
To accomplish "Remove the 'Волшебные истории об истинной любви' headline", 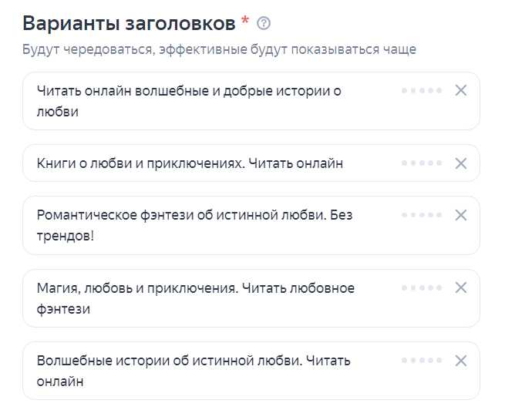I will coord(461,361).
